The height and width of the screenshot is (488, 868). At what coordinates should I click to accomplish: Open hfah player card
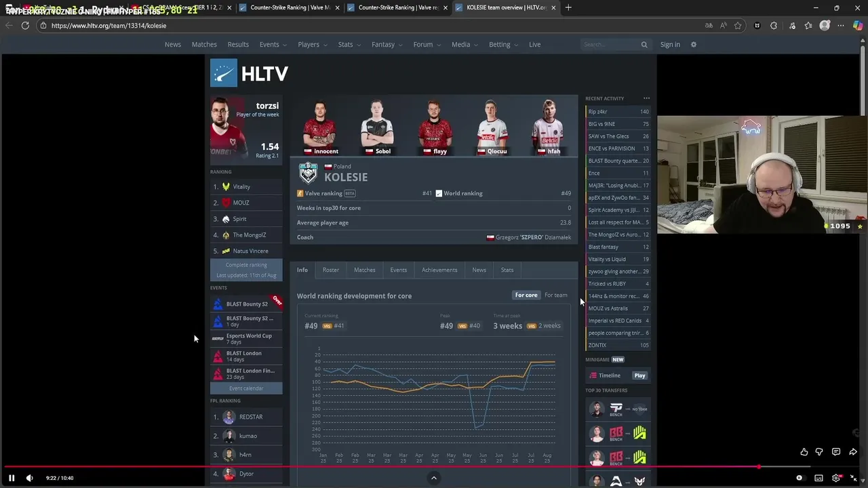[548, 127]
